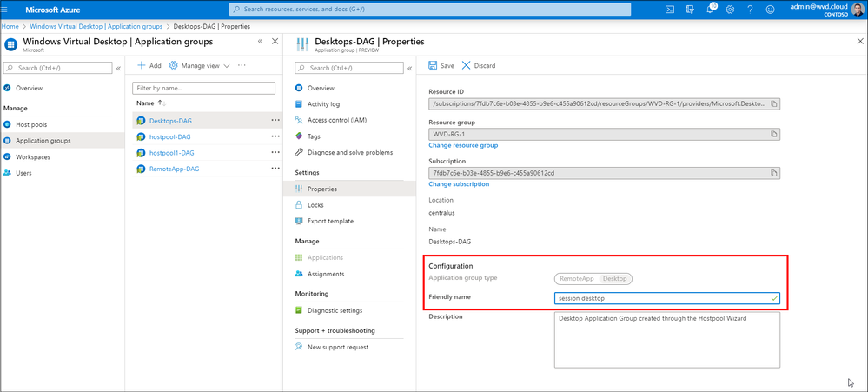Screen dimensions: 868x392
Task: Close the Application groups blade
Action: coord(275,42)
